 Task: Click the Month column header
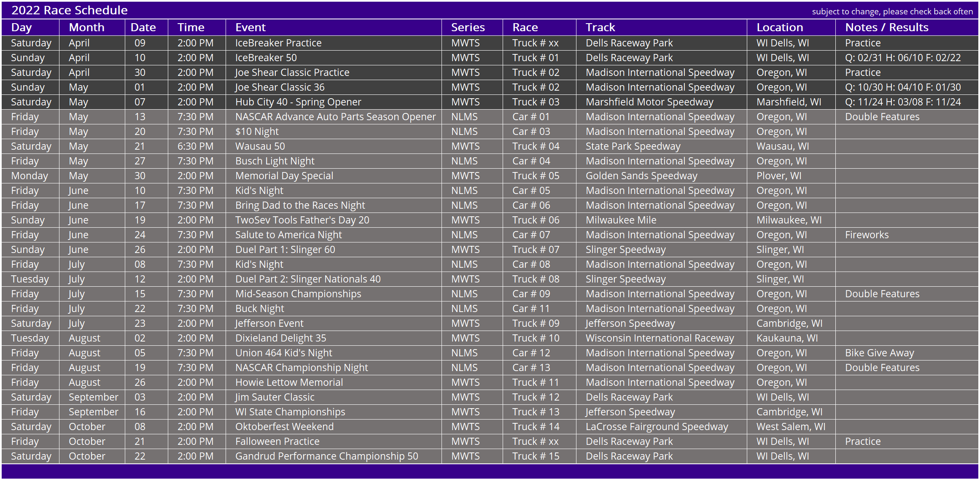86,27
